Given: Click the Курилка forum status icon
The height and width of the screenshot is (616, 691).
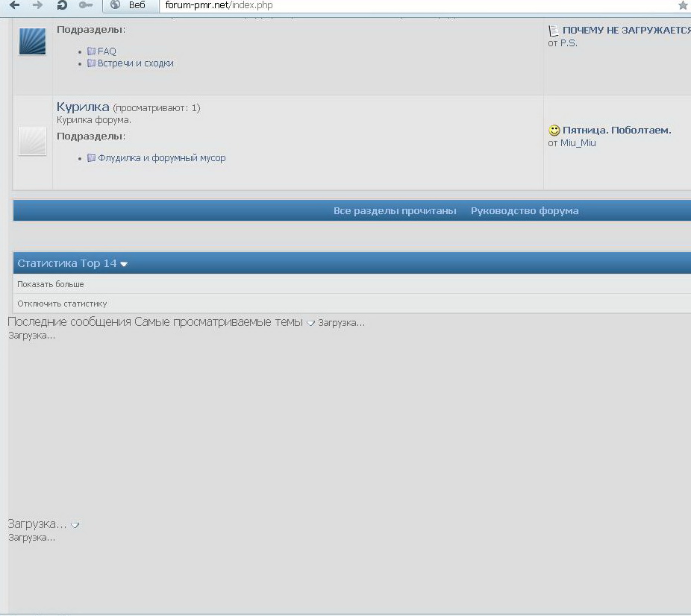Looking at the screenshot, I should (32, 141).
